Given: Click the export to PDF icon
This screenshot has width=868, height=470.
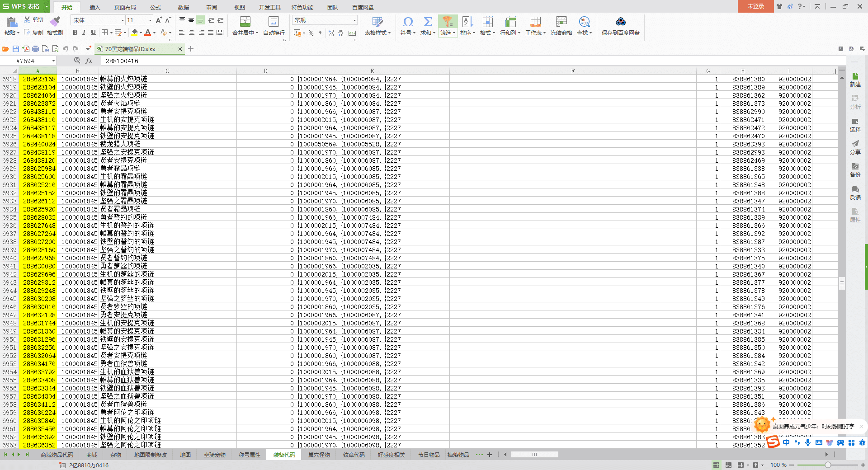Looking at the screenshot, I should (25, 49).
